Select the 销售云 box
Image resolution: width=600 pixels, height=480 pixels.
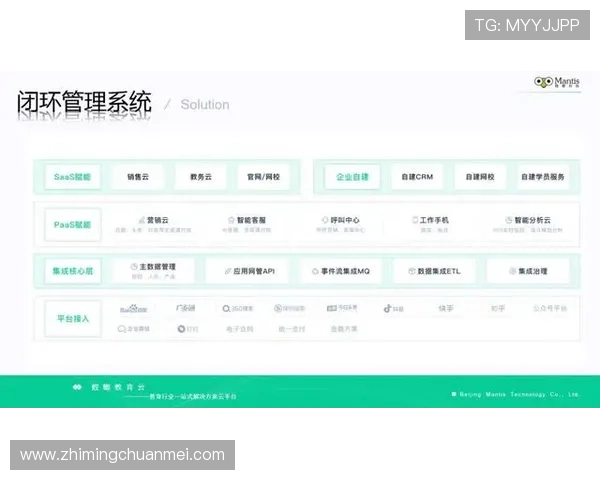(138, 177)
